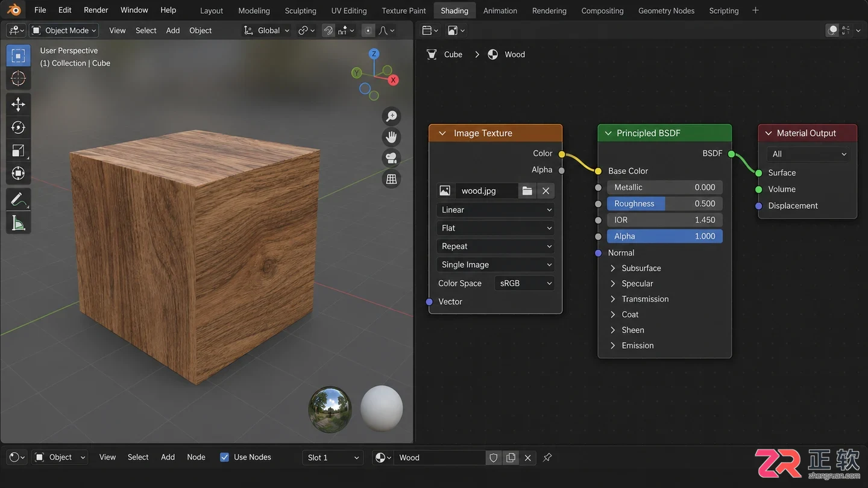The image size is (868, 488).
Task: Toggle the snapping magnet button
Action: pos(329,30)
